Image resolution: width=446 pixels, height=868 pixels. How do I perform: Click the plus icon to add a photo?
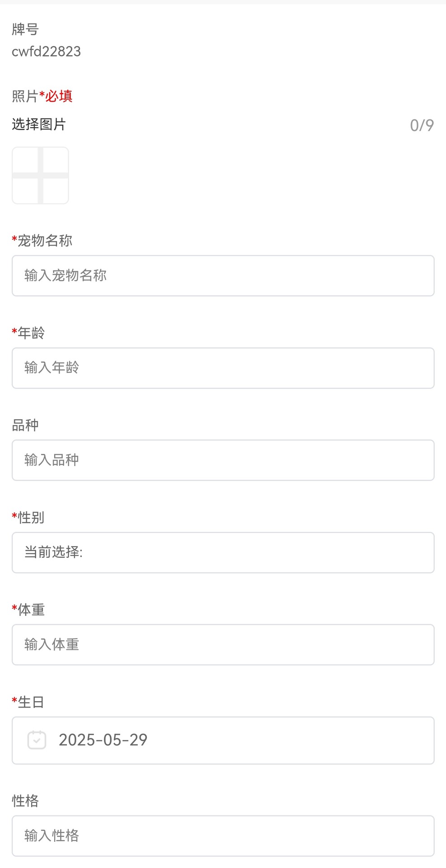40,175
